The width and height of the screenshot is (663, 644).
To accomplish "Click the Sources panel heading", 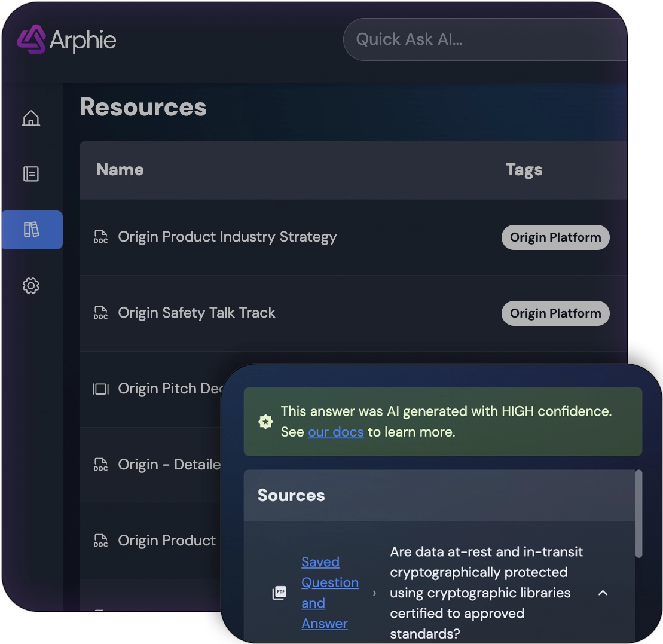I will pyautogui.click(x=291, y=495).
